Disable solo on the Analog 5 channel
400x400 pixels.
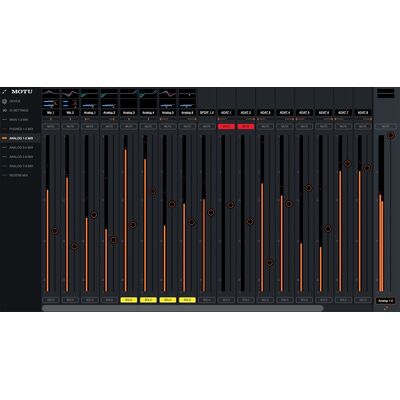(x=168, y=300)
